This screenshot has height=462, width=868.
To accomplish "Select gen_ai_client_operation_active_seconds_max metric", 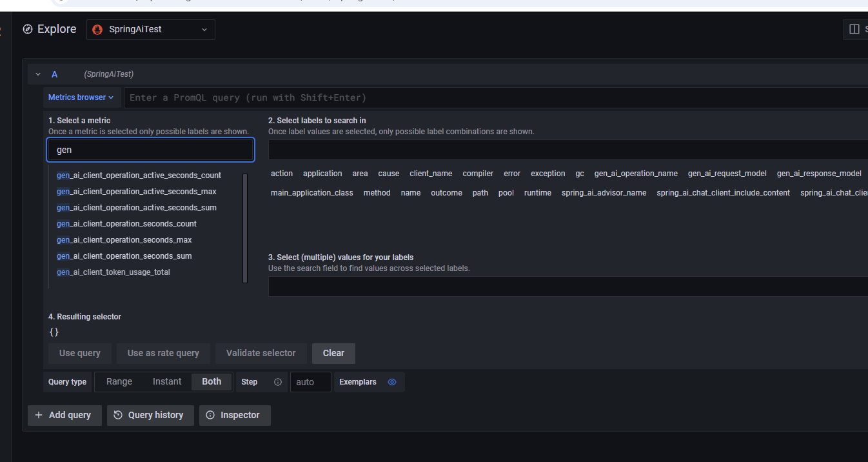I will (x=137, y=192).
